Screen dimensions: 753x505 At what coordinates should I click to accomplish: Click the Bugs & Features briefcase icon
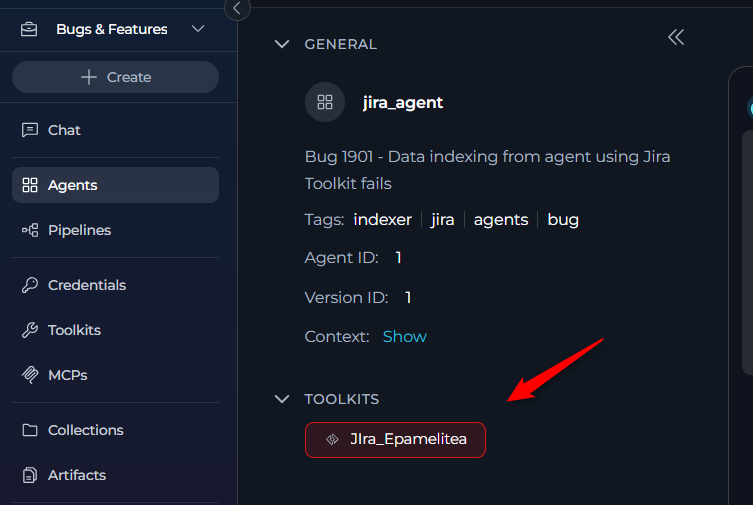click(x=28, y=29)
